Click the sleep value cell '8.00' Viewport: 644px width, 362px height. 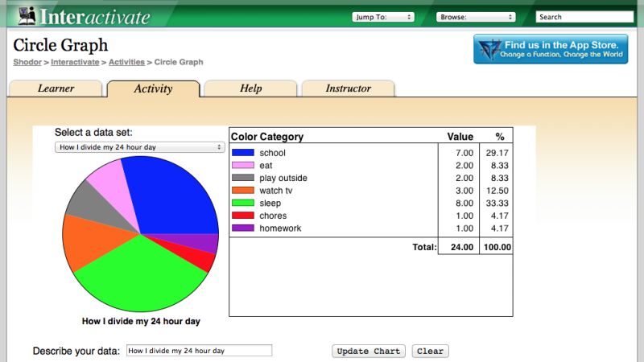[x=464, y=204]
